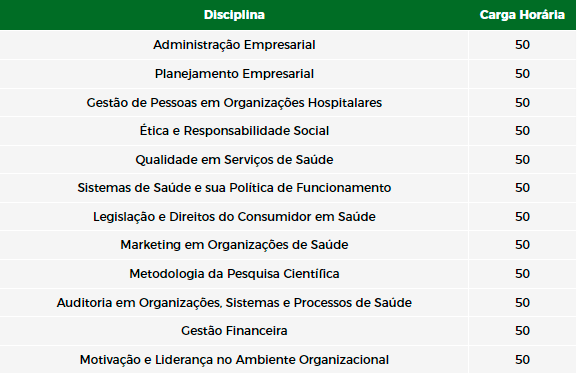The width and height of the screenshot is (577, 374).
Task: Click Qualidade em Serviços de Saúde
Action: point(234,160)
